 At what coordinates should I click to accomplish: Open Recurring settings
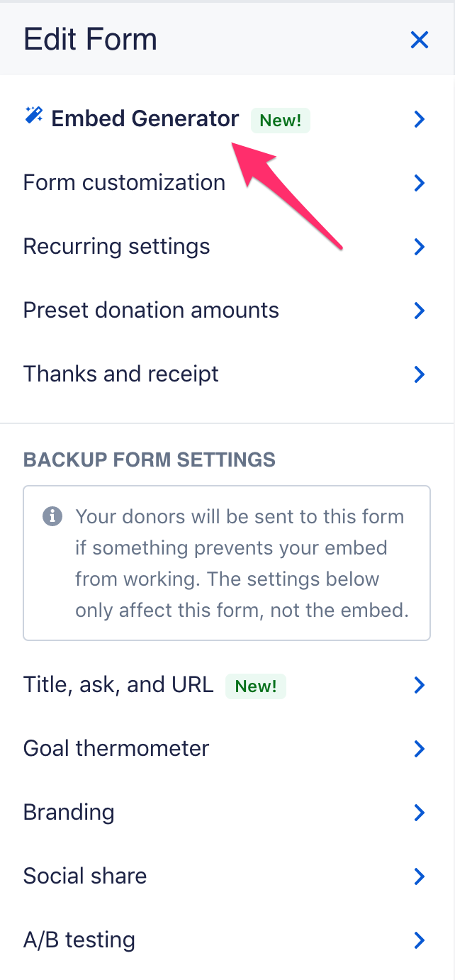point(227,247)
